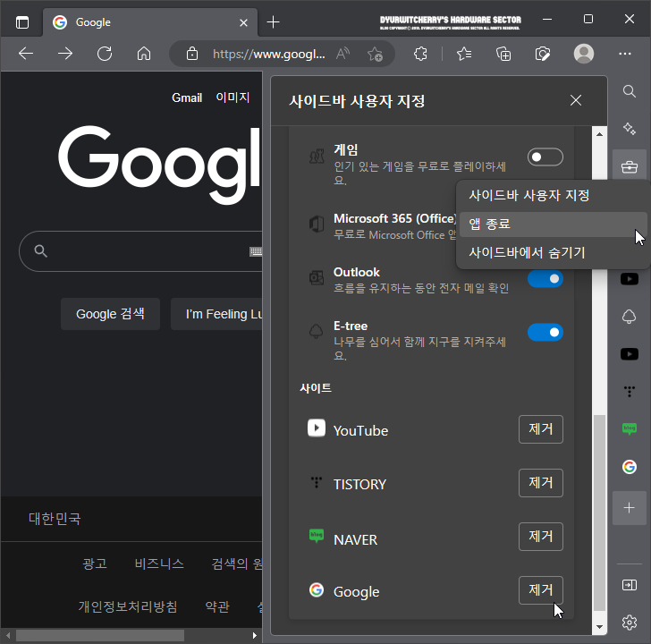Select 사이드바 사용자 지정 in context menu
Screen dimensions: 651x644
pos(553,195)
